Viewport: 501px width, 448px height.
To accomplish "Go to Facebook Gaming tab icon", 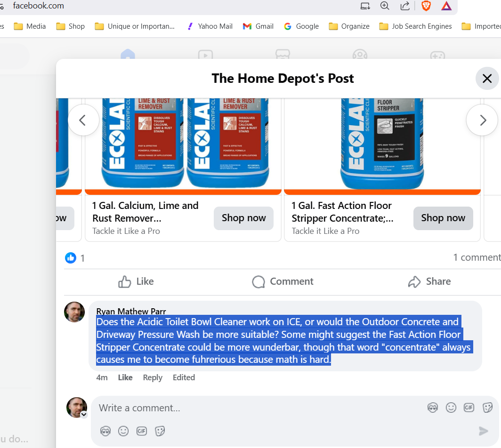I will (x=437, y=54).
